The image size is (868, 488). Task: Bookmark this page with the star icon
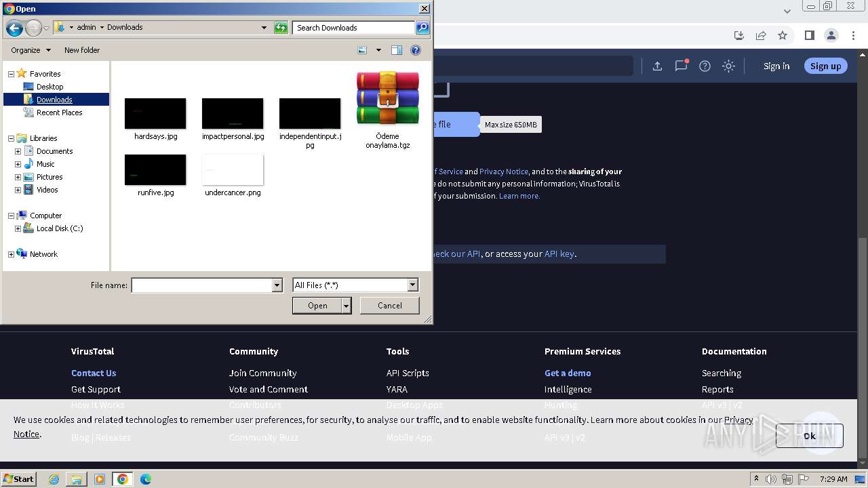(783, 35)
